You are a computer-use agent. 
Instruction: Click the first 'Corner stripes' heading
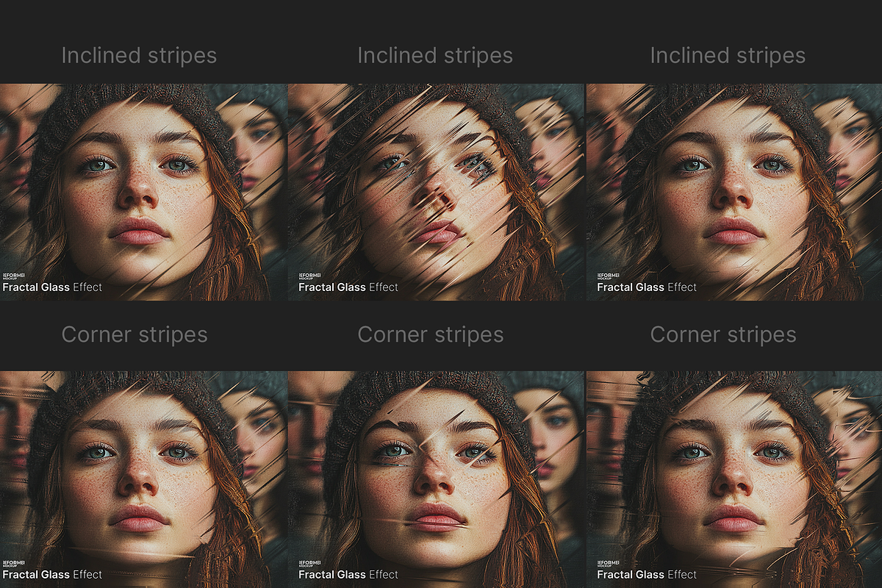pos(135,335)
